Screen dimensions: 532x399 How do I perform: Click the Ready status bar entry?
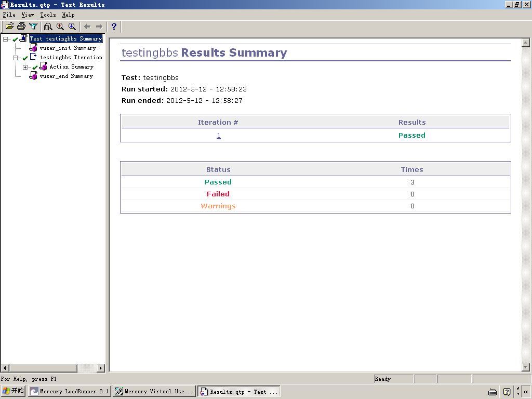[393, 379]
